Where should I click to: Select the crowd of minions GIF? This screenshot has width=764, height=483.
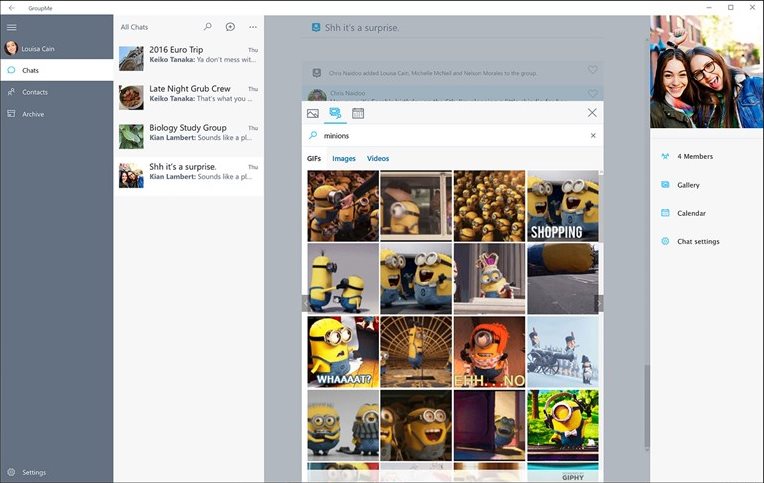point(489,206)
